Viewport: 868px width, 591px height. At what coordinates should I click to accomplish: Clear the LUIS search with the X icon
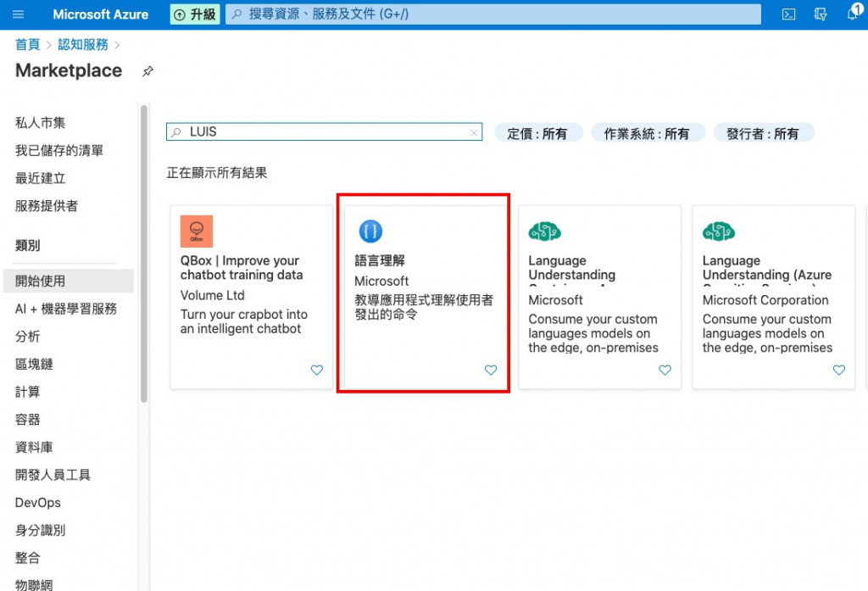pos(474,132)
